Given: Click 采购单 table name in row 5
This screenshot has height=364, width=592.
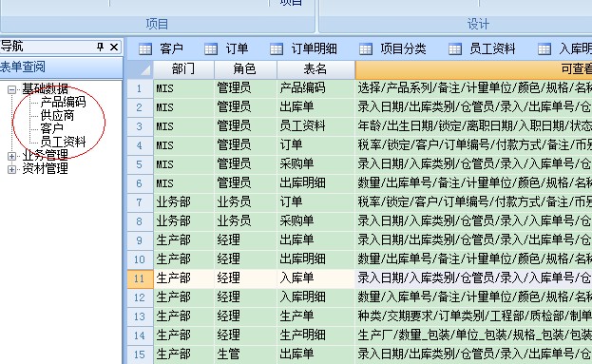Looking at the screenshot, I should click(315, 164).
